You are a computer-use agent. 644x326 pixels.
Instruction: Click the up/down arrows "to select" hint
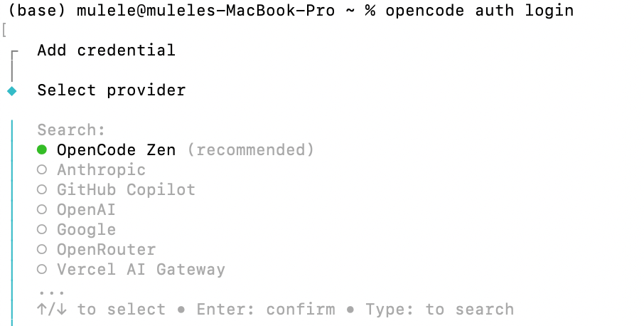[x=101, y=309]
